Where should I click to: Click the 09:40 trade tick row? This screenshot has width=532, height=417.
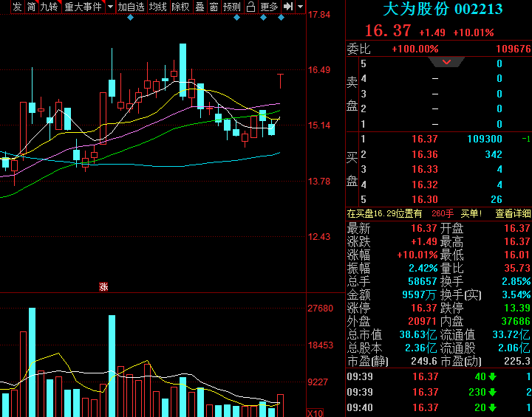point(439,407)
